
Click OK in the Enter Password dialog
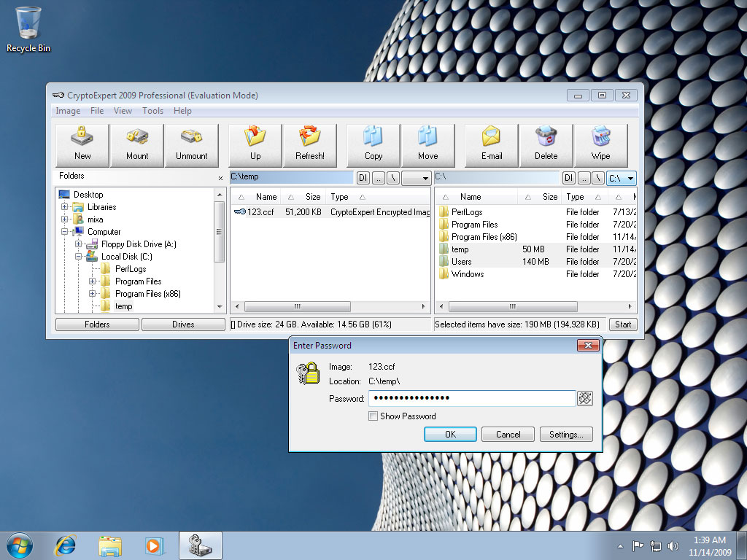tap(450, 434)
